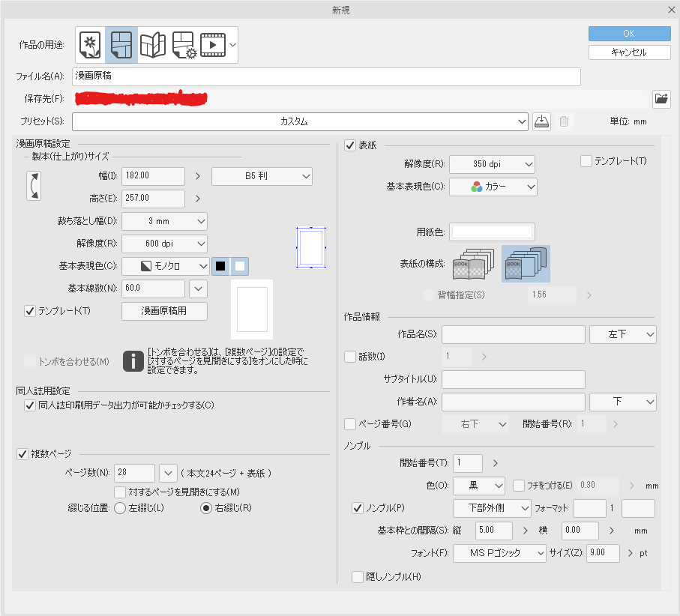The height and width of the screenshot is (616, 680).
Task: Click the save preset icon beside カスタム
Action: click(541, 121)
